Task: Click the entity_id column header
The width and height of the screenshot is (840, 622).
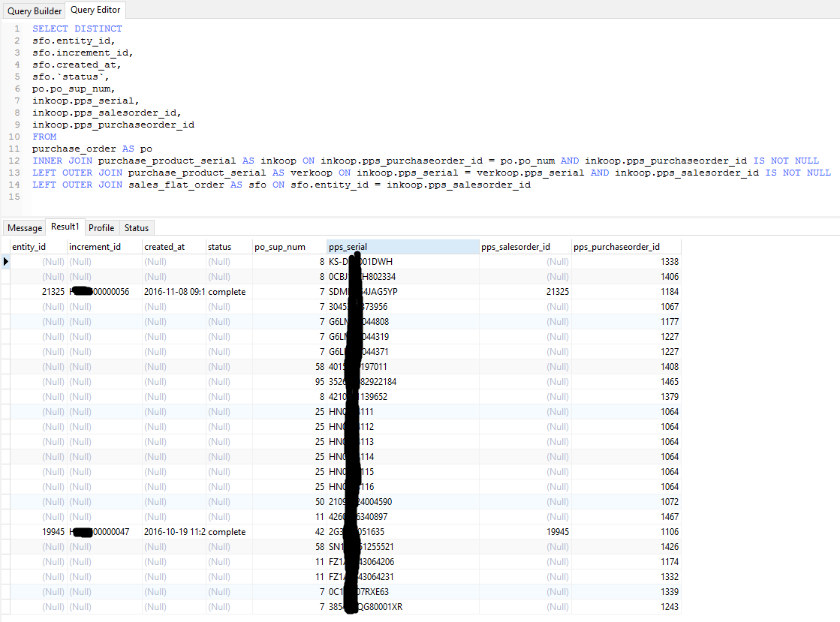Action: click(29, 247)
